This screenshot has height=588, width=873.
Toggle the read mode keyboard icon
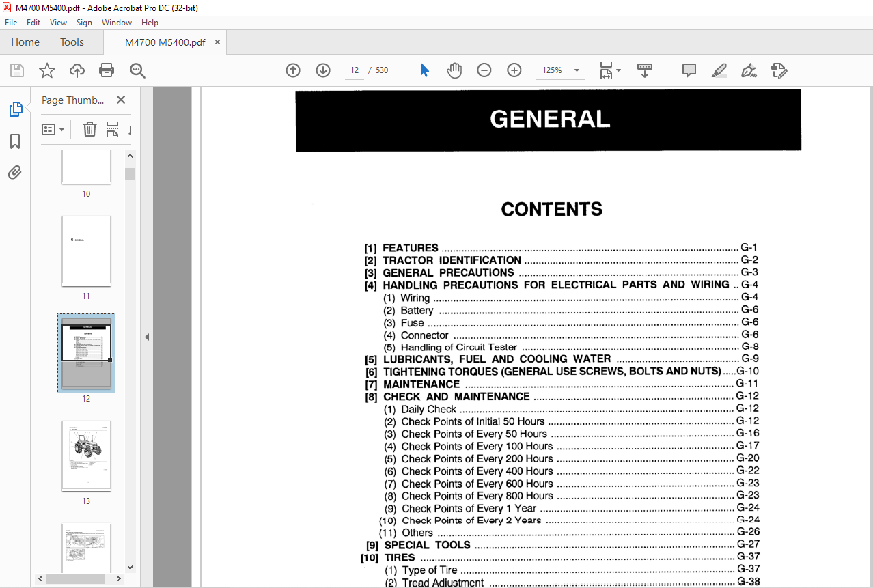coord(645,70)
